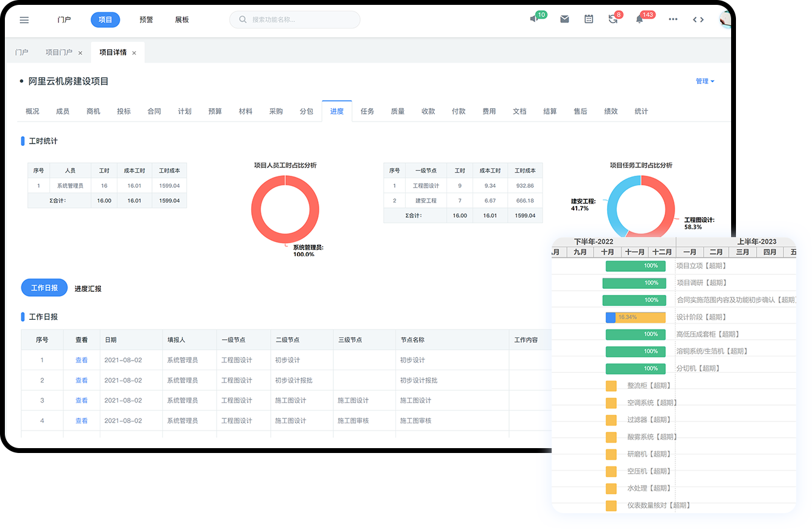Image resolution: width=812 pixels, height=529 pixels.
Task: Click the speaker announcements icon
Action: tap(533, 19)
